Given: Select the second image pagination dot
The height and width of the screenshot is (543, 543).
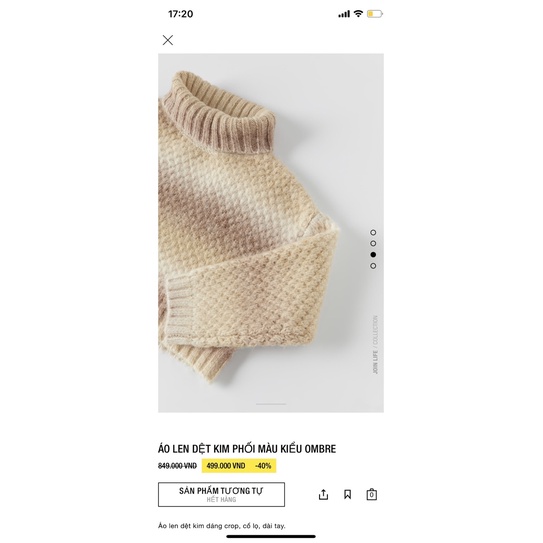Looking at the screenshot, I should point(373,243).
